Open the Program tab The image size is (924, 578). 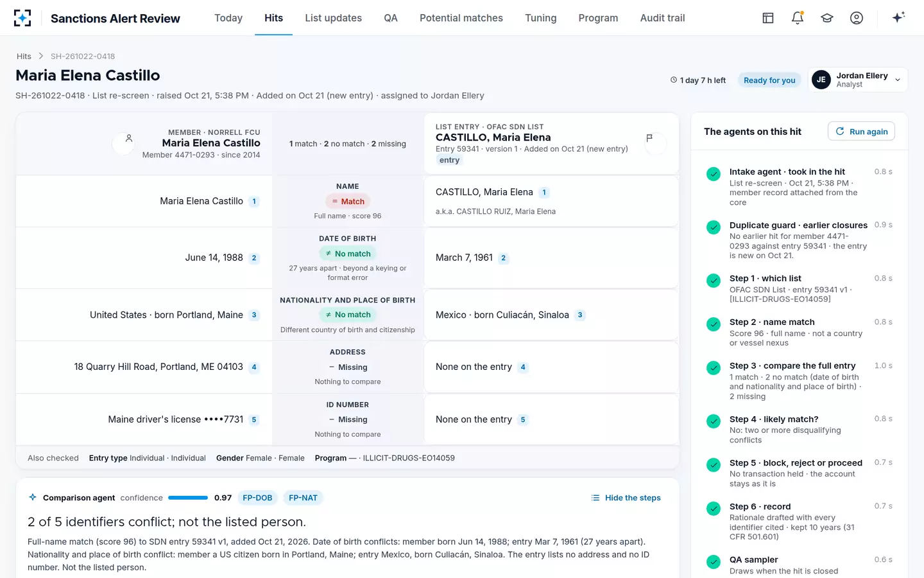pos(598,18)
